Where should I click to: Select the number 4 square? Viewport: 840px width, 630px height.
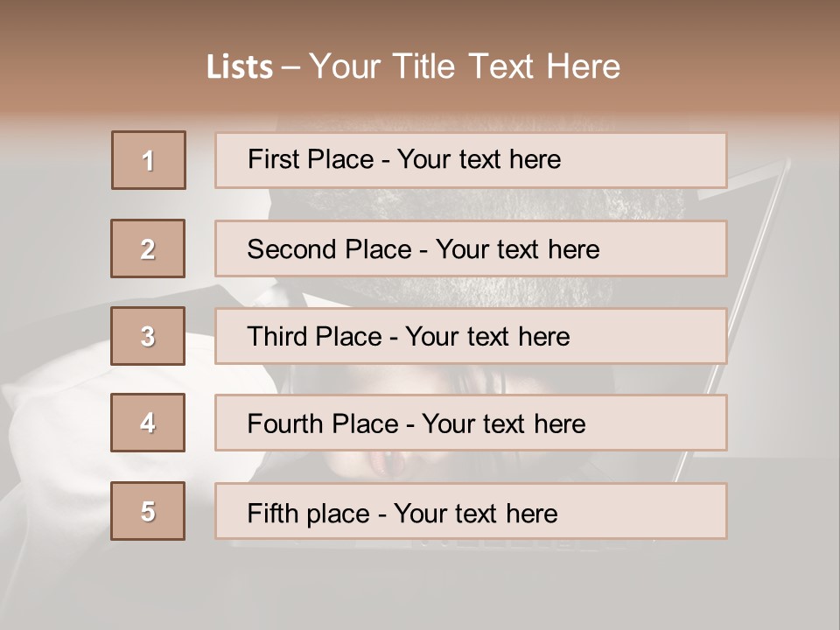(148, 423)
